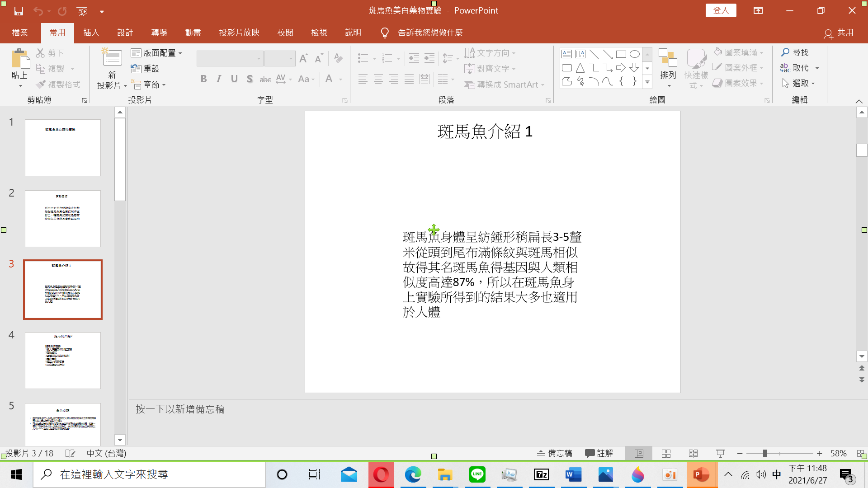868x488 pixels.
Task: Start Slide Show from status bar icon
Action: tap(720, 453)
